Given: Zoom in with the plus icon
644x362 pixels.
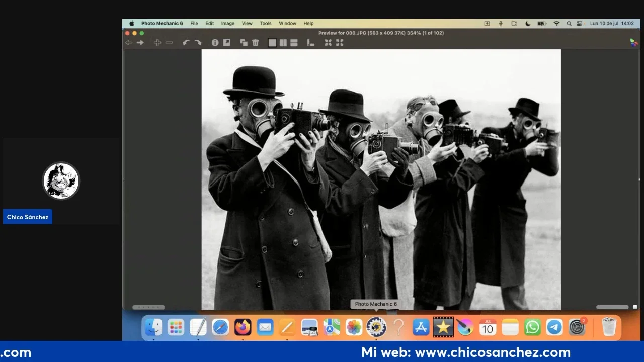Looking at the screenshot, I should point(157,43).
